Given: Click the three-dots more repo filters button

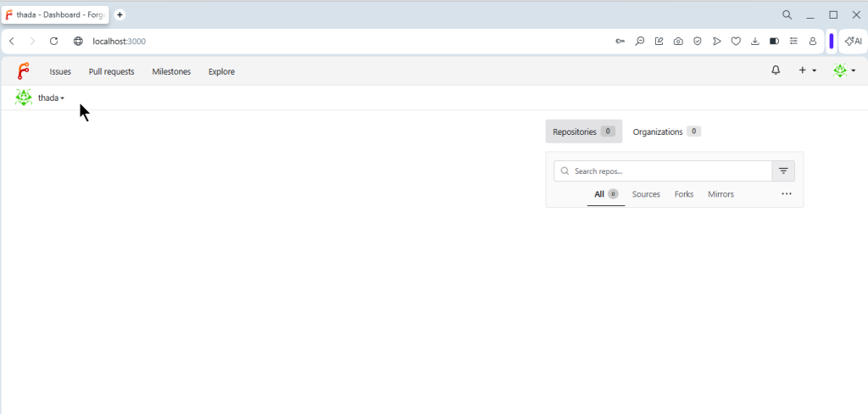Looking at the screenshot, I should click(786, 194).
